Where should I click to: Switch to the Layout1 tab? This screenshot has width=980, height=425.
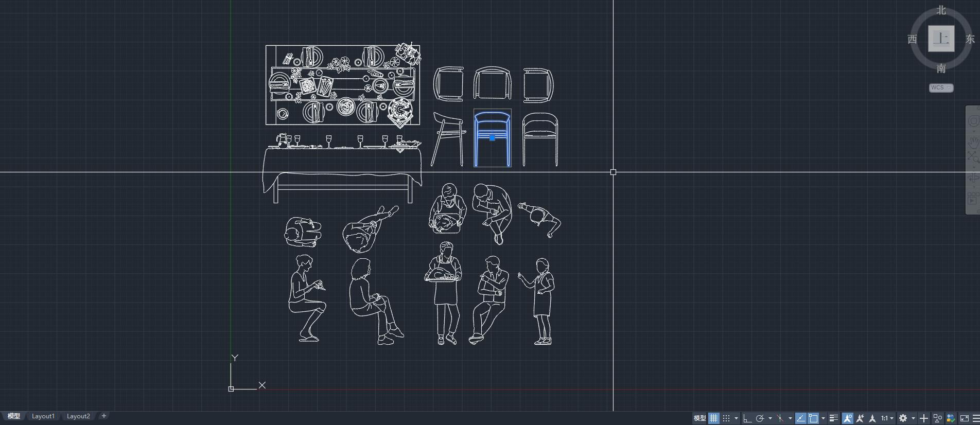coord(43,416)
